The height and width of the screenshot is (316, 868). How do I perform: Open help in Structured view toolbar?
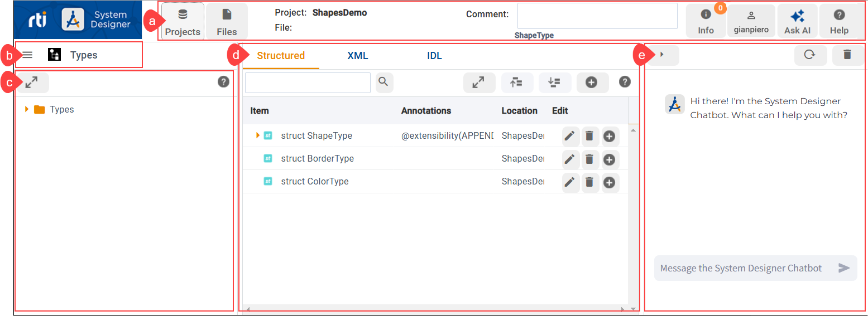[x=625, y=82]
